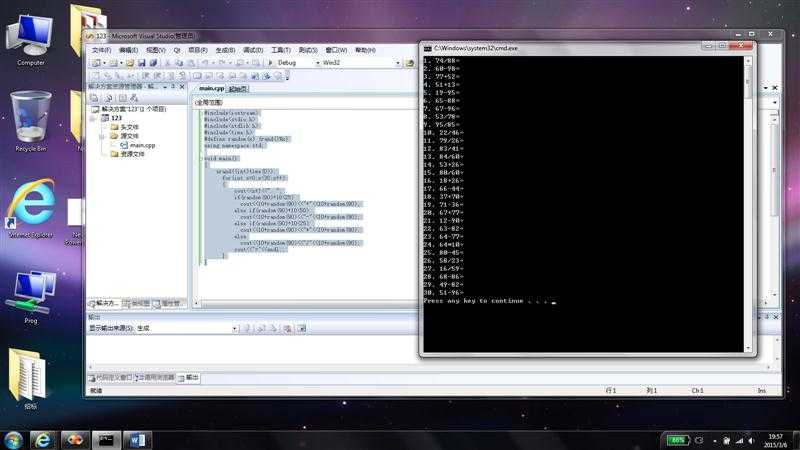Click the Paste toolbar icon
This screenshot has height=450, width=800.
pos(190,63)
